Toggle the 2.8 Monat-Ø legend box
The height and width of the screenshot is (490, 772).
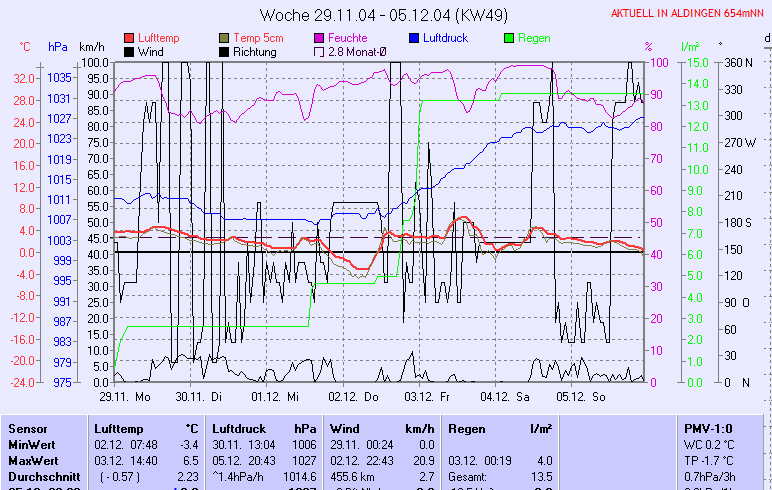click(x=320, y=52)
